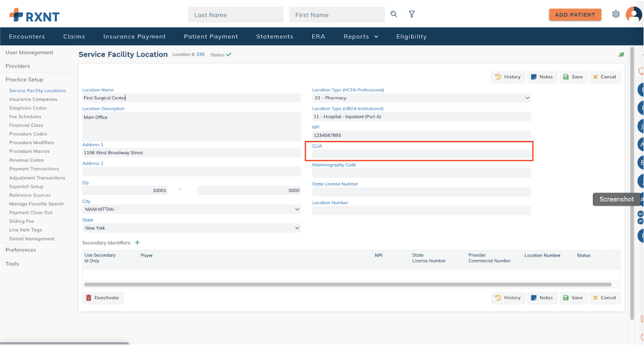Open the State dropdown showing New York
Viewport: 644px width, 345px height.
click(191, 228)
